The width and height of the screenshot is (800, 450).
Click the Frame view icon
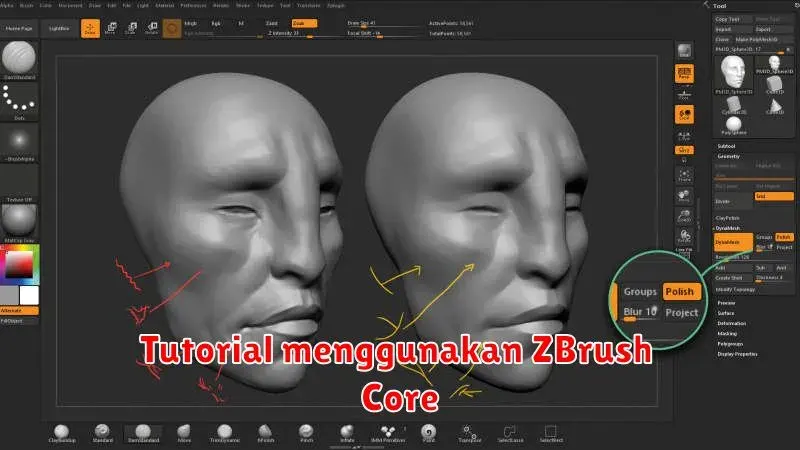(684, 176)
